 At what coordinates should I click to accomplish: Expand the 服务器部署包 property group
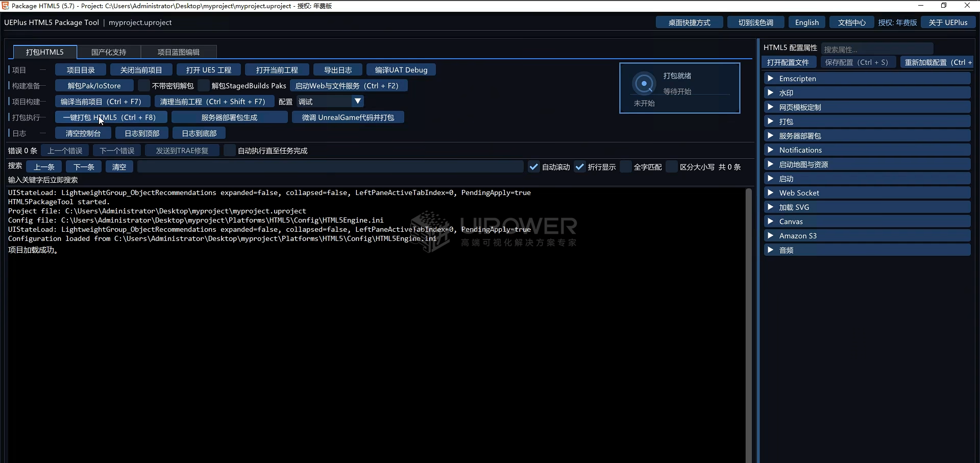867,135
